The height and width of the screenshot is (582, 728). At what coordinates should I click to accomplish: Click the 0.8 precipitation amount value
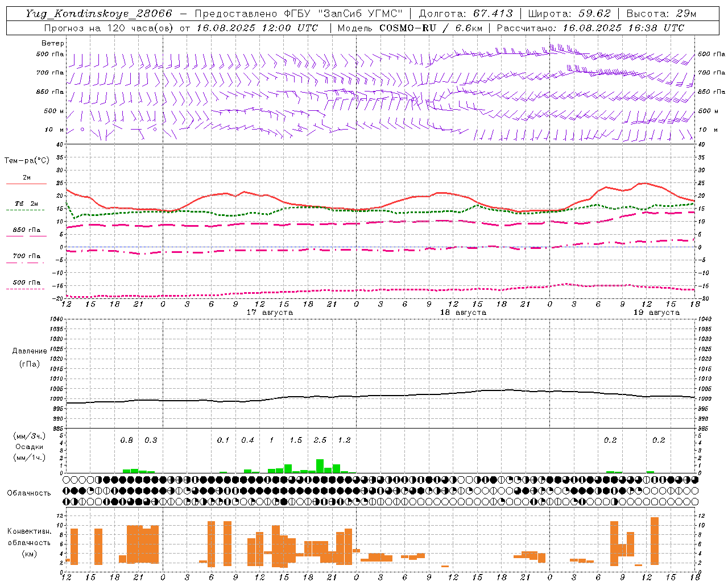pyautogui.click(x=127, y=440)
